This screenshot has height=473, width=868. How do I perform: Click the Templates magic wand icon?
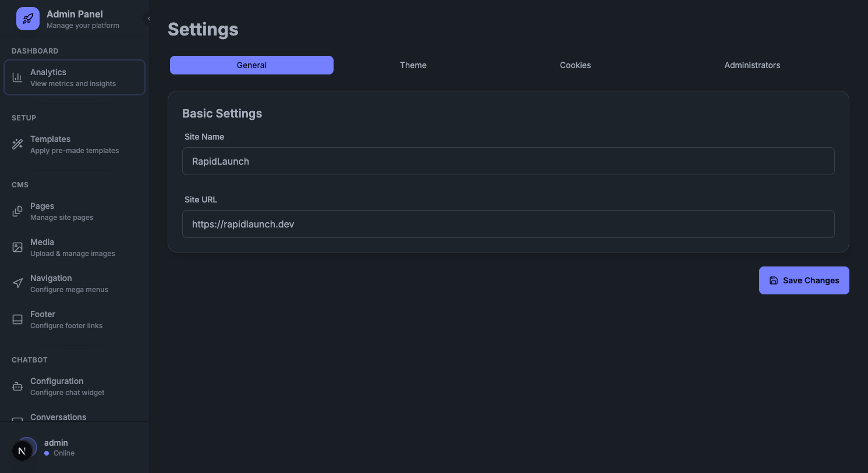[17, 144]
